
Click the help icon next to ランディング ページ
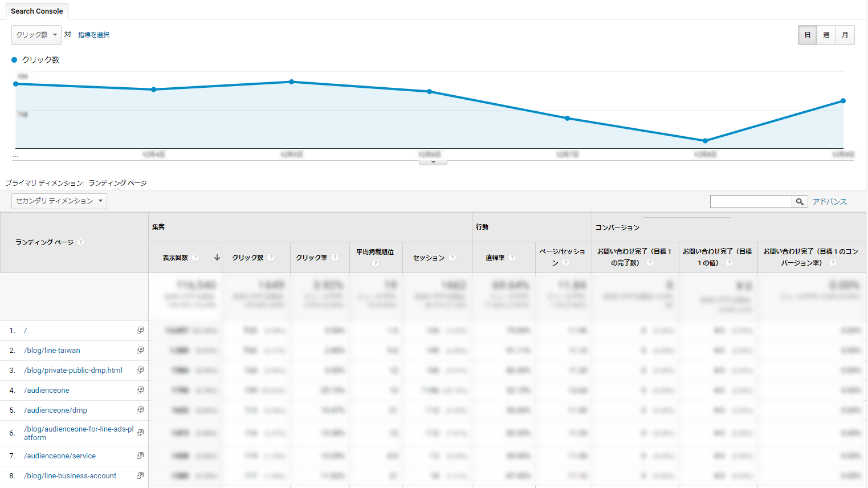(x=80, y=242)
